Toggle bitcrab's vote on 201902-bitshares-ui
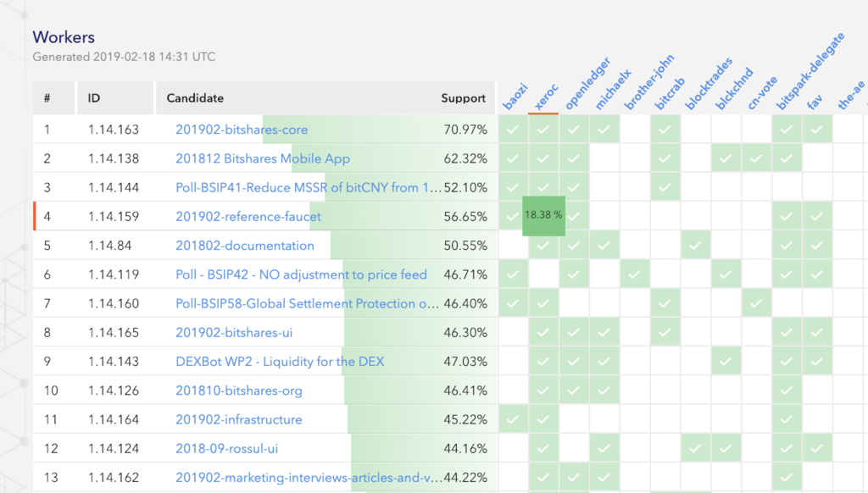This screenshot has width=868, height=493. pos(665,332)
